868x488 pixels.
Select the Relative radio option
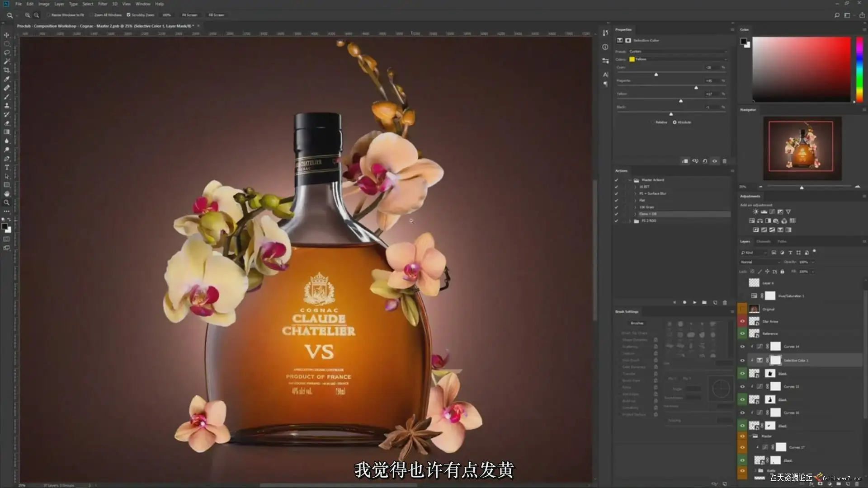(x=653, y=122)
